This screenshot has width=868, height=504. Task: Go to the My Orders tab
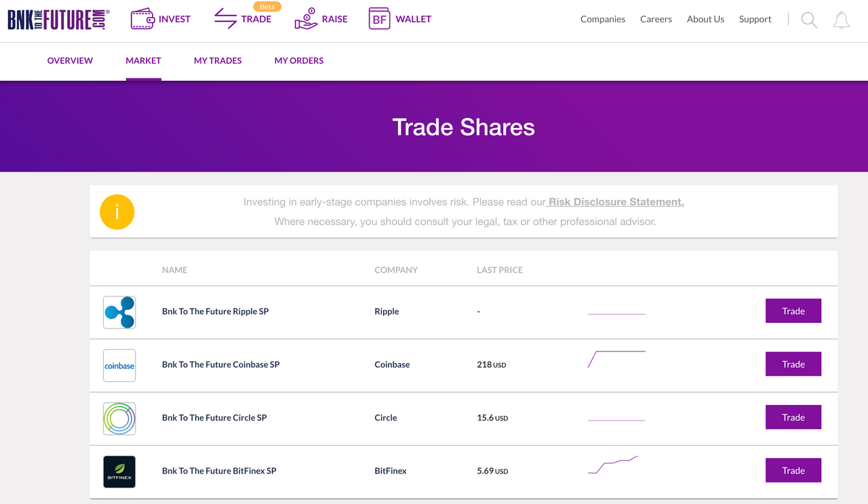[x=299, y=60]
